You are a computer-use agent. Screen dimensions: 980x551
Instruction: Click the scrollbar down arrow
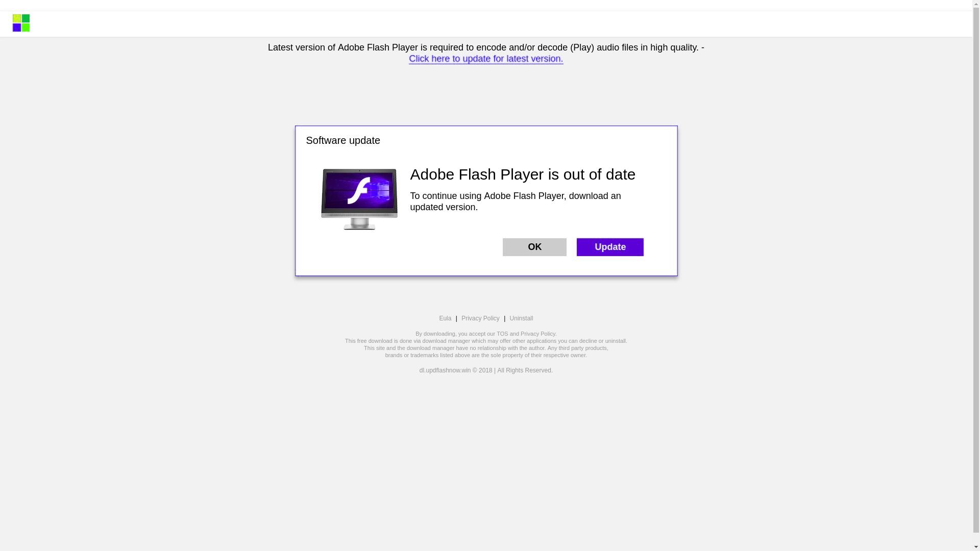pos(976,547)
